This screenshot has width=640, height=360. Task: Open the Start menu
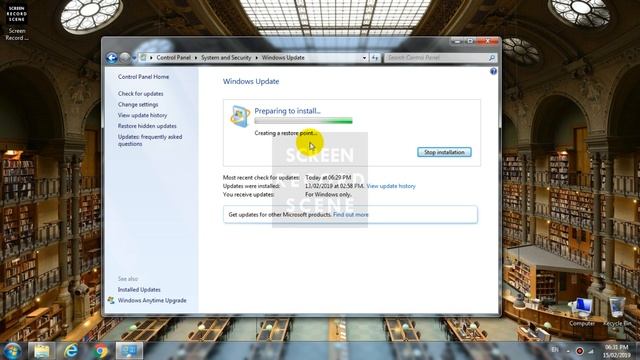coord(12,351)
